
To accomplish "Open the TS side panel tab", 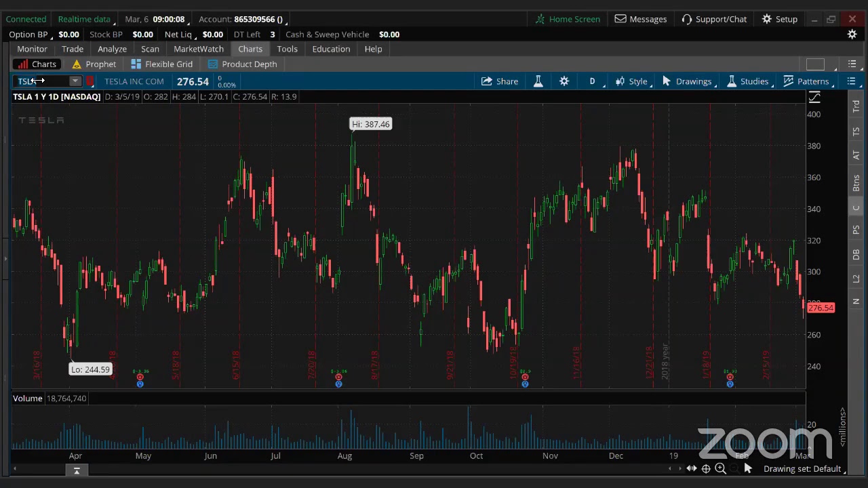I will pos(856,131).
